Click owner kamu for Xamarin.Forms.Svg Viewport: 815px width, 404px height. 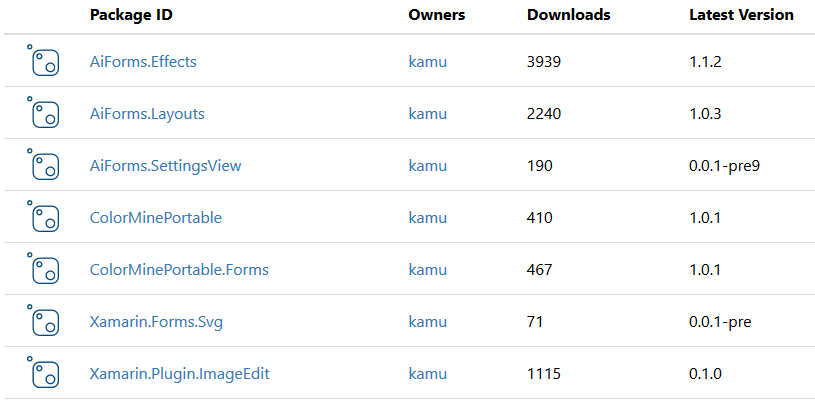click(x=428, y=322)
